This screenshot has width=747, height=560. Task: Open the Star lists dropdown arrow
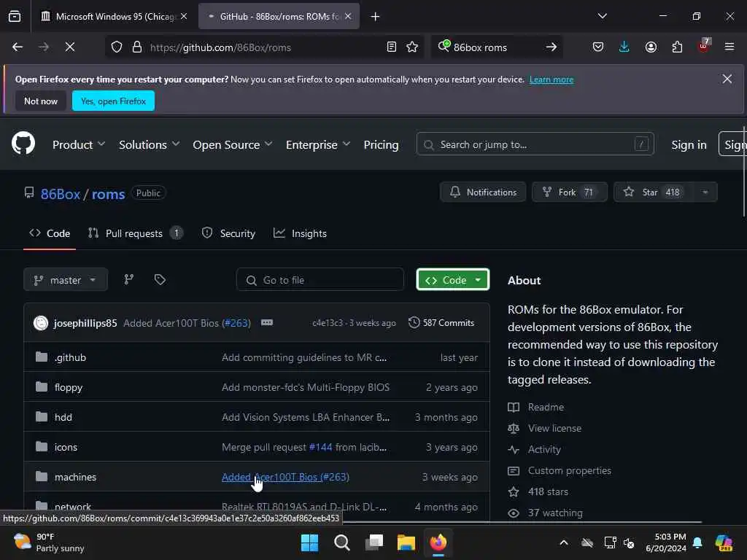(705, 192)
